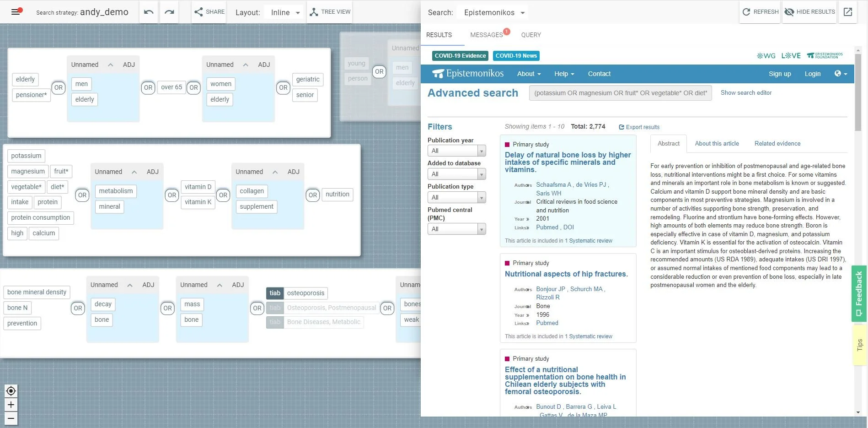The image size is (868, 428).
Task: Select the Related evidence tab
Action: click(777, 144)
